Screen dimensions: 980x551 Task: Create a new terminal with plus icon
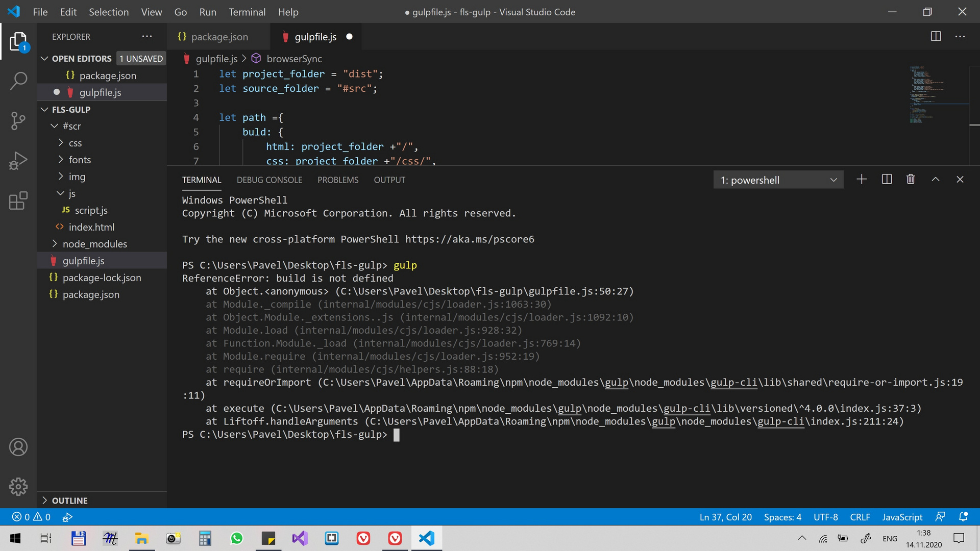point(862,180)
